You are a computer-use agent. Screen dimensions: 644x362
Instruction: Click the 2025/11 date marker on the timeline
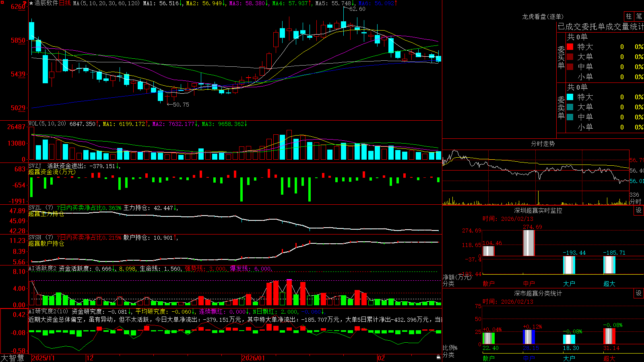click(x=43, y=358)
